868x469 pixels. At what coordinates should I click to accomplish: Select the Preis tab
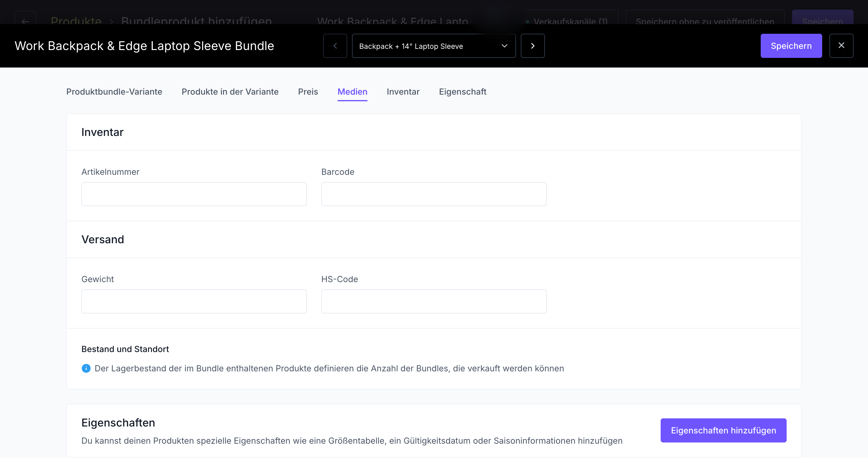point(308,92)
